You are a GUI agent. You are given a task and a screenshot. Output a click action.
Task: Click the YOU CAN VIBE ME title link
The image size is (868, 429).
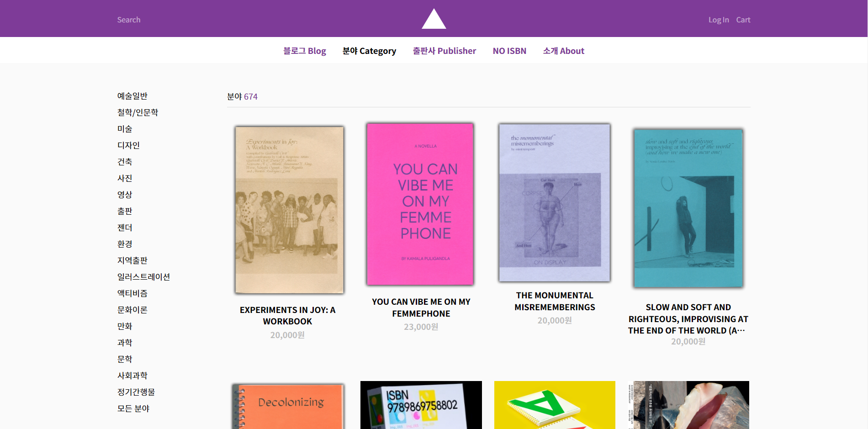click(x=421, y=307)
